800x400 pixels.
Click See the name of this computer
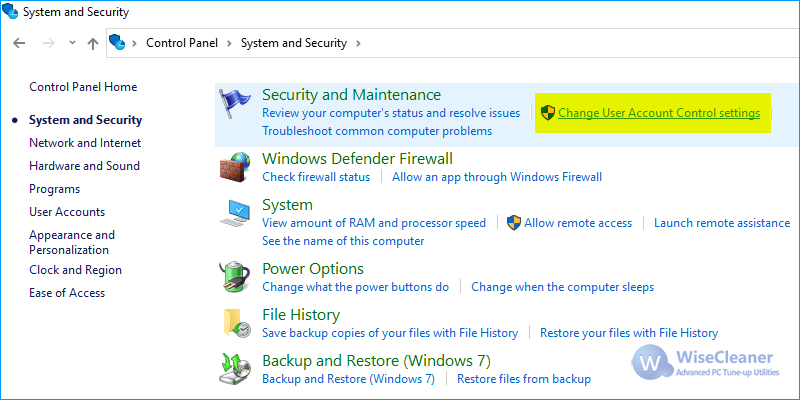coord(343,241)
